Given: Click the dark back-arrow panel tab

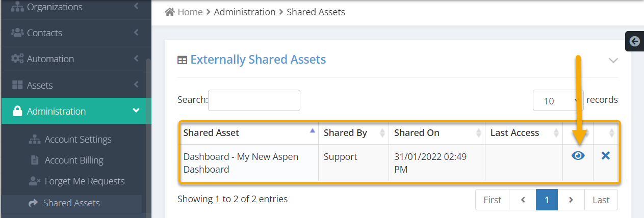Looking at the screenshot, I should [634, 41].
